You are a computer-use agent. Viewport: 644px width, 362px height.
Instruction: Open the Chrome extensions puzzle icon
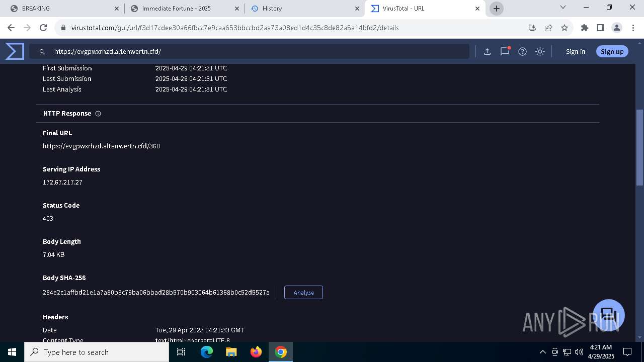click(x=584, y=28)
